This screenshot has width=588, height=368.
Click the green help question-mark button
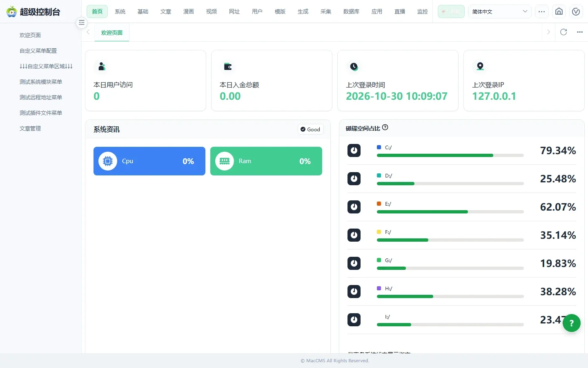571,323
